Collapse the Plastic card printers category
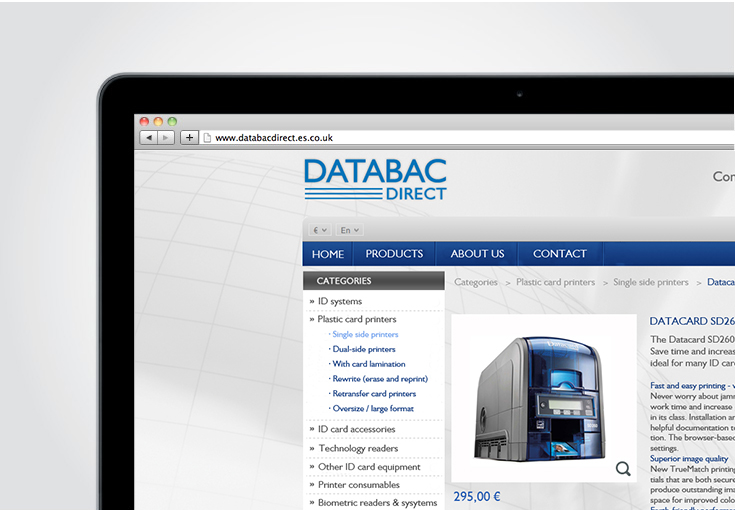 point(357,319)
